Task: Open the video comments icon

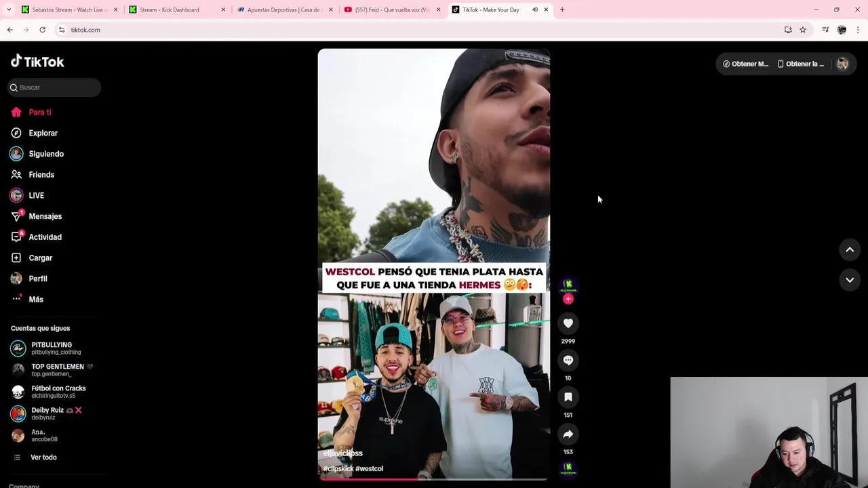Action: point(568,360)
